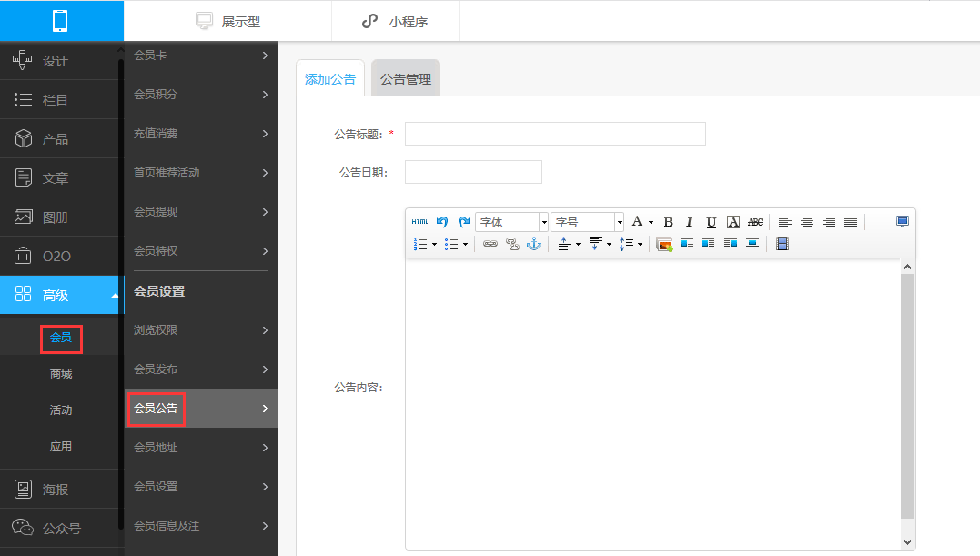Open 栏目 in left sidebar
This screenshot has height=556, width=980.
59,99
